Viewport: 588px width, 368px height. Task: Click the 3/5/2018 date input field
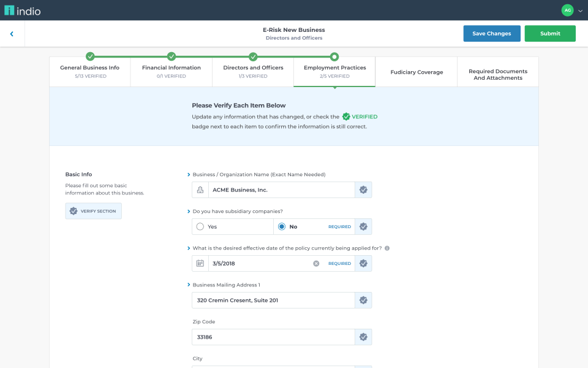pyautogui.click(x=257, y=263)
